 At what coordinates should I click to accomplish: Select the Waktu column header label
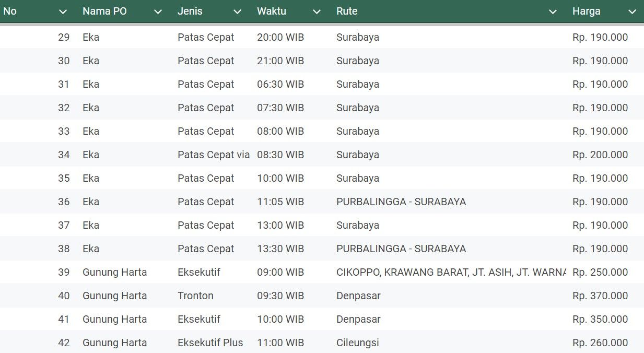[x=272, y=11]
